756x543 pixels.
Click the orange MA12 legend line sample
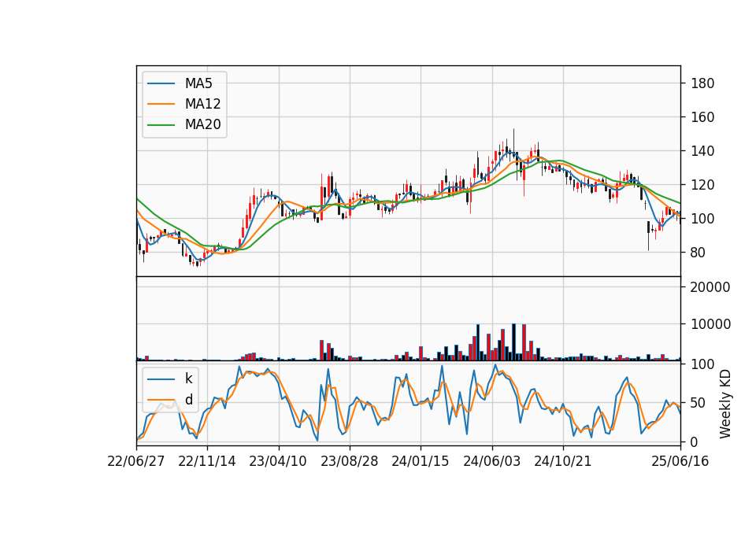coord(161,104)
